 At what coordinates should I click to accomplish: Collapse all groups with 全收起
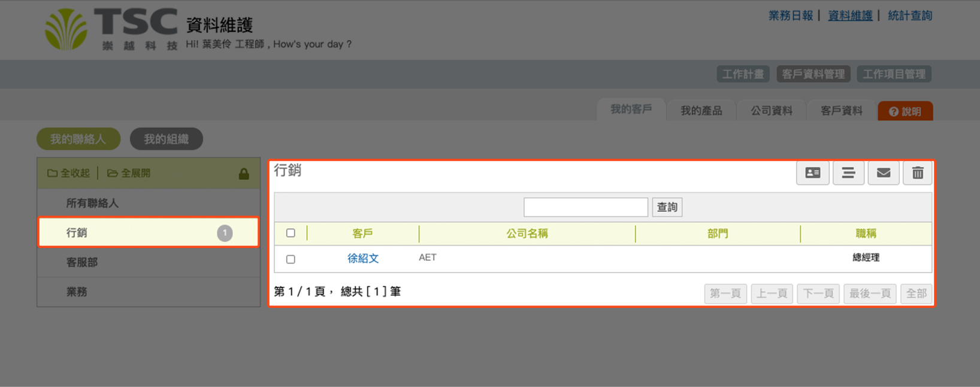point(69,173)
